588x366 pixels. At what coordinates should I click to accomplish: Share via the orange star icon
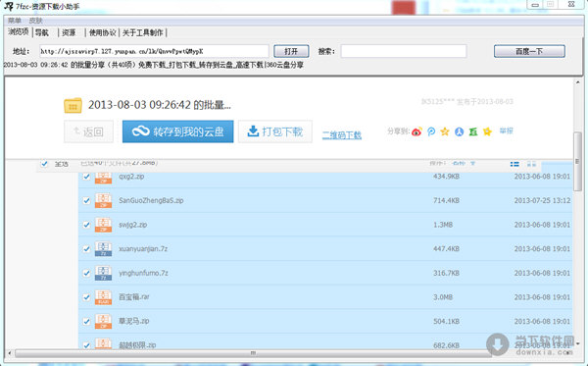coord(445,131)
